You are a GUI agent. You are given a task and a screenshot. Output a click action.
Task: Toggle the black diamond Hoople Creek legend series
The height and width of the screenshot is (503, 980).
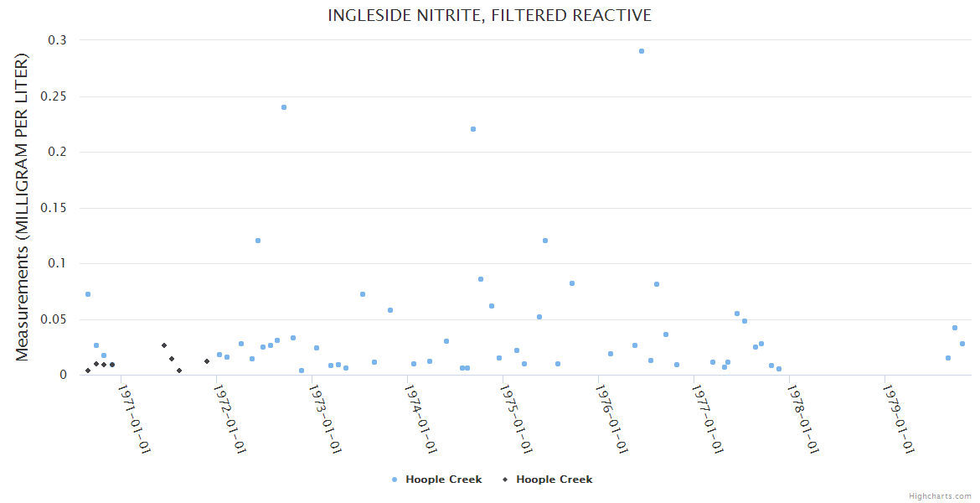(x=554, y=480)
